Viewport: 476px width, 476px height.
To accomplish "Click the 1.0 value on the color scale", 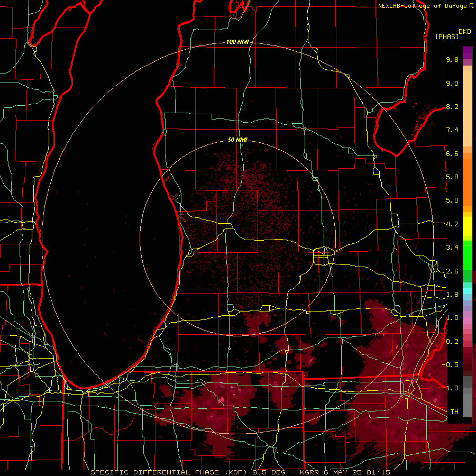I will (x=452, y=318).
